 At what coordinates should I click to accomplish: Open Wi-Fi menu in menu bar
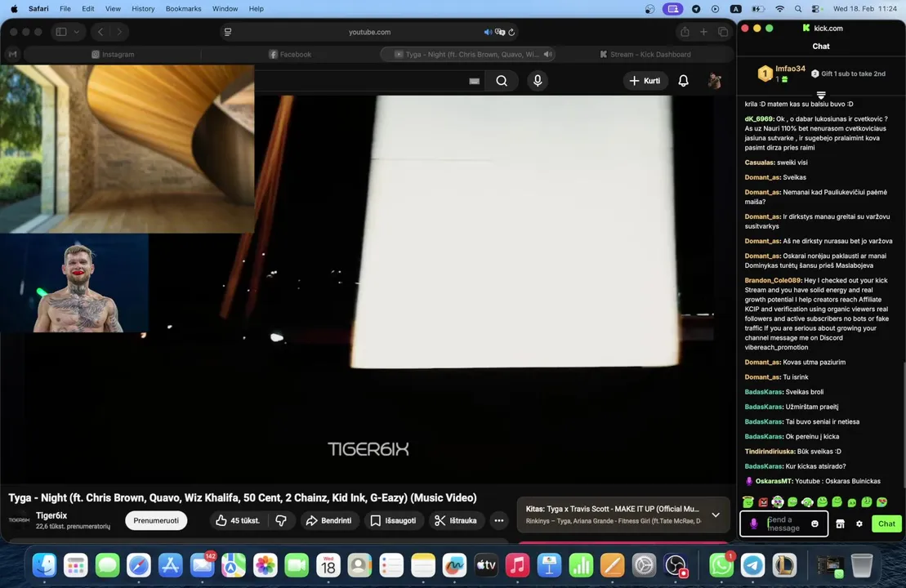pyautogui.click(x=779, y=9)
